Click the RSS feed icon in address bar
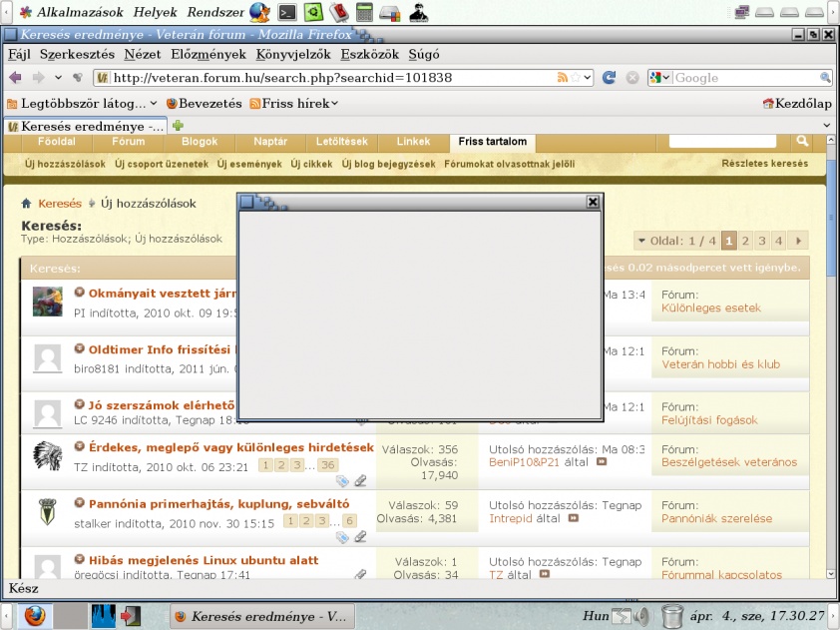 click(563, 78)
